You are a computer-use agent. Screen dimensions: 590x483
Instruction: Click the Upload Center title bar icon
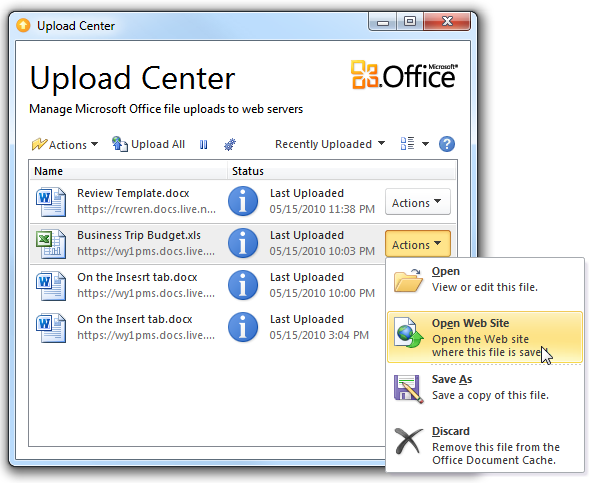click(x=23, y=26)
